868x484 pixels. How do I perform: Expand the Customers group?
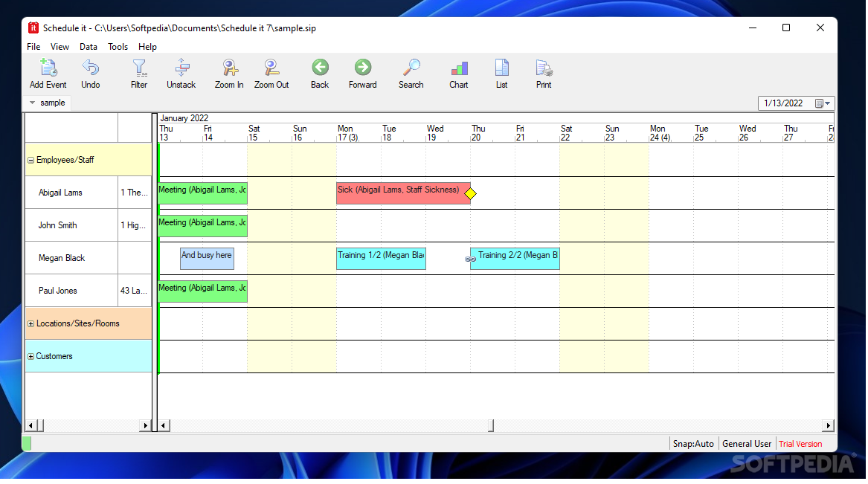[31, 357]
